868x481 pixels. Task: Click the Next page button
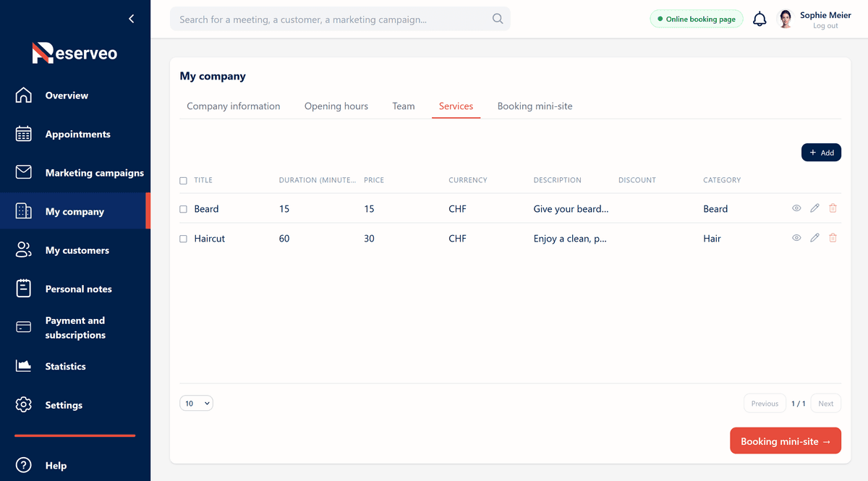click(825, 404)
